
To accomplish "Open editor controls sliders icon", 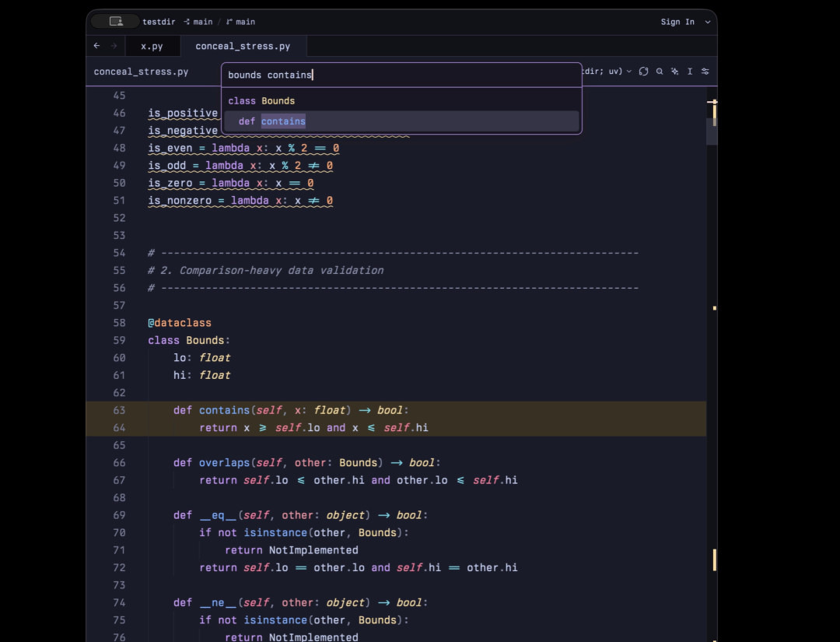I will tap(705, 72).
